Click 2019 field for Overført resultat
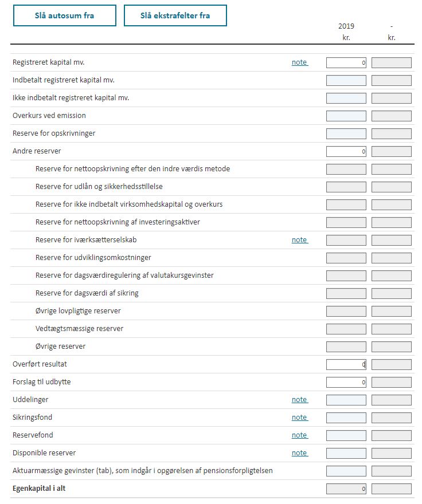Image resolution: width=422 pixels, height=504 pixels. (346, 365)
